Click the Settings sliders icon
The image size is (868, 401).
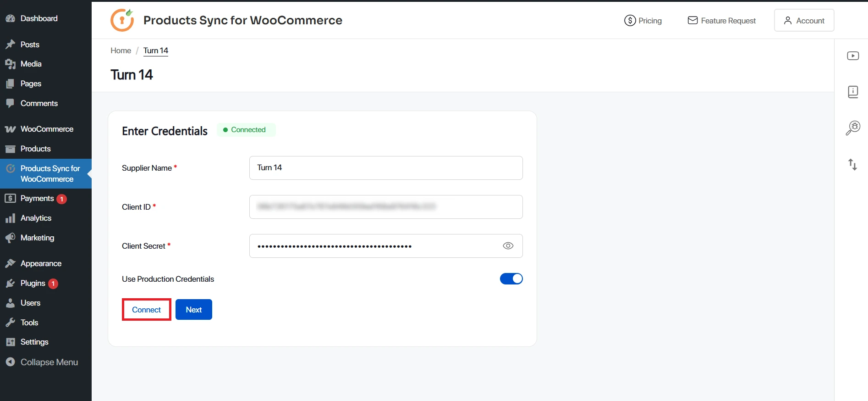click(10, 342)
